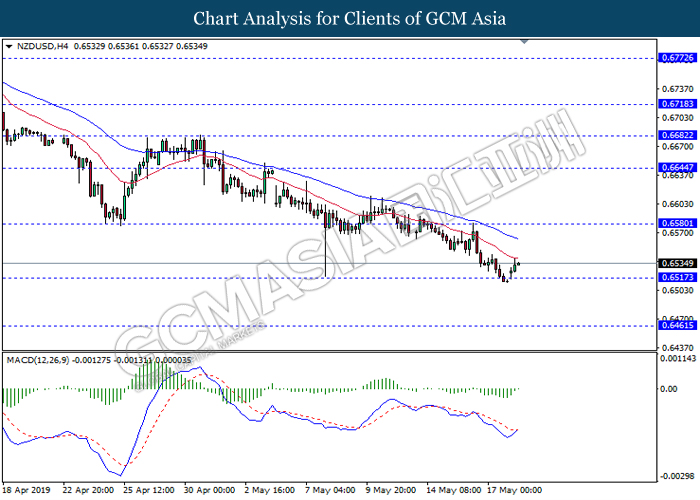Click the NZDUSD,H4 symbol dropdown arrow
700x500 pixels.
tap(8, 46)
